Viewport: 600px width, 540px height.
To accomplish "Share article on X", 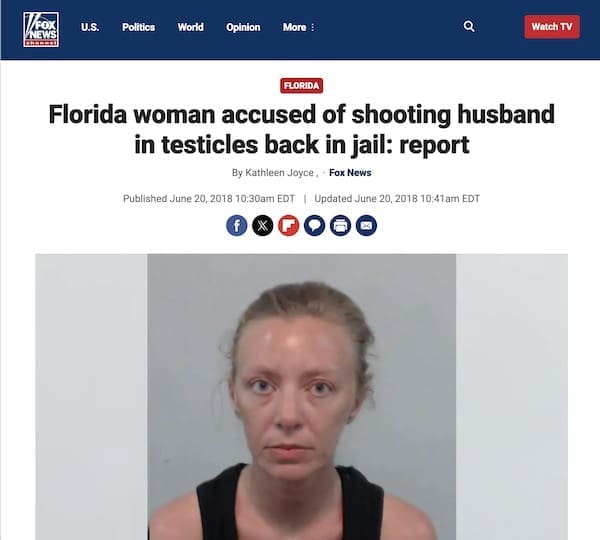I will 262,225.
